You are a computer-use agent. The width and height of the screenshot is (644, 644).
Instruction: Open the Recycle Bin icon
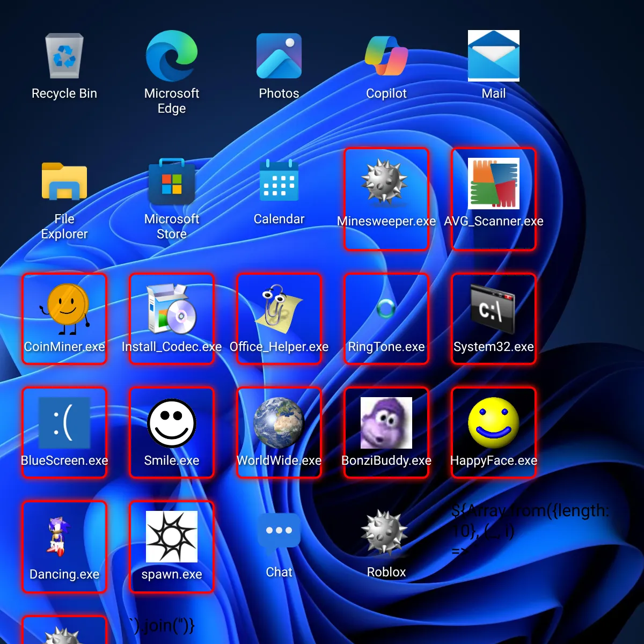64,56
